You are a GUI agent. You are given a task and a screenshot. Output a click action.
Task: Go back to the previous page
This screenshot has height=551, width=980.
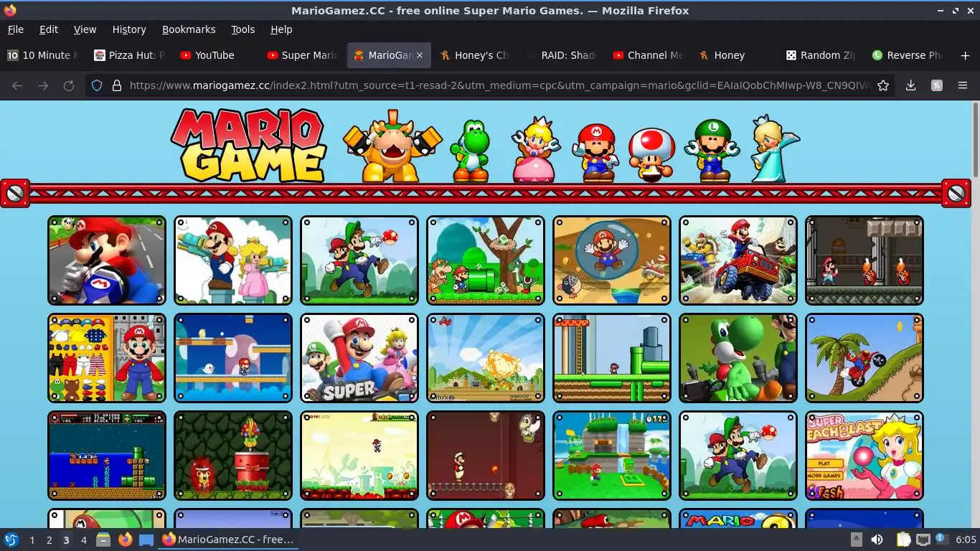17,85
